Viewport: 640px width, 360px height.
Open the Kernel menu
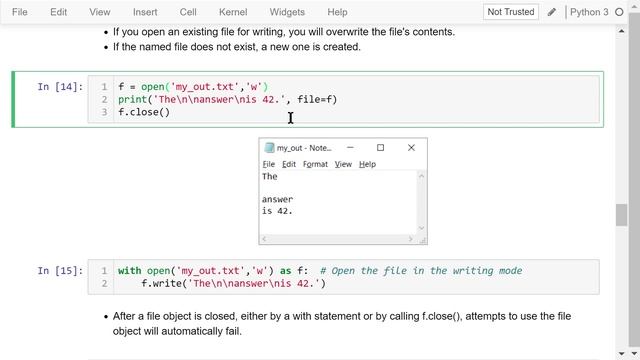point(233,12)
